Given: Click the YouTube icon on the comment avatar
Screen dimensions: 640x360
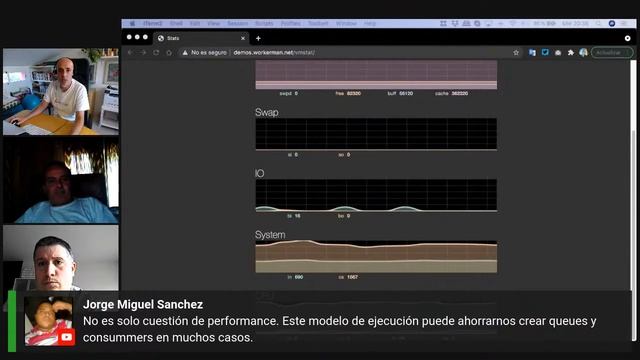Looking at the screenshot, I should tap(67, 337).
